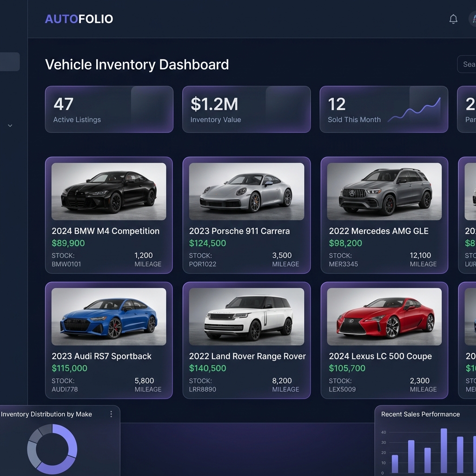Open the Audi RS7 Sportback photo
The width and height of the screenshot is (476, 476).
(109, 317)
